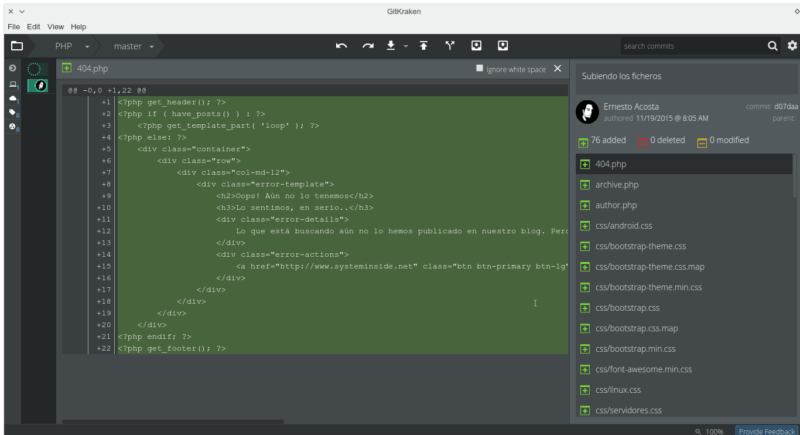Click the zoom magnifier next to 100%
Viewport: 800px width, 435px height.
(698, 431)
